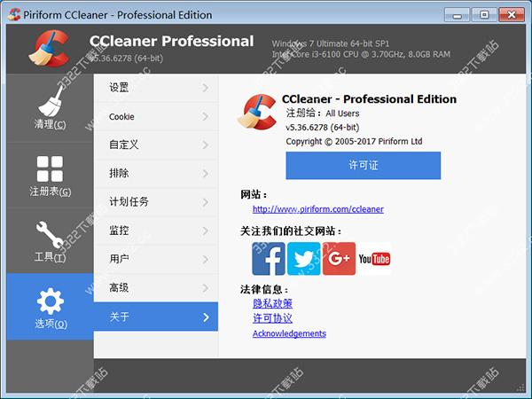Click the '网站:' website label
This screenshot has height=399, width=532.
tap(254, 195)
